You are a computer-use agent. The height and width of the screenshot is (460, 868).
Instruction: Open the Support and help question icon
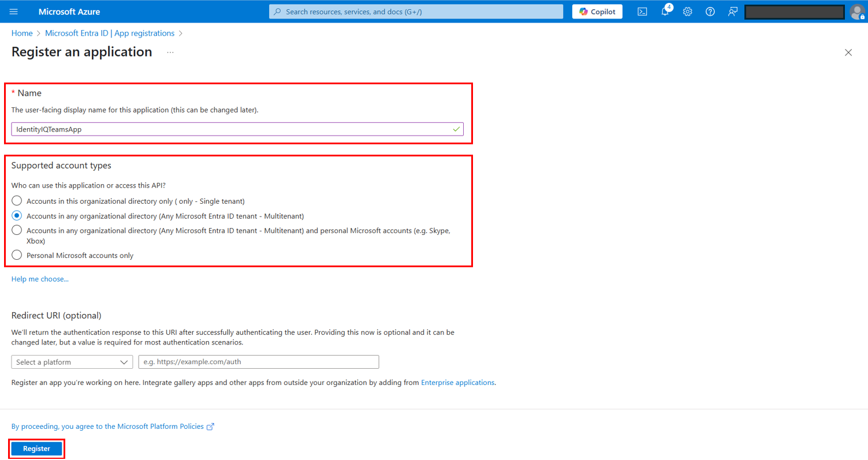click(710, 12)
